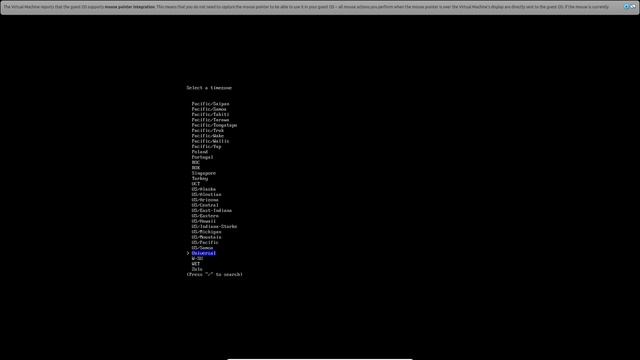Select the US/Eastern timezone
The height and width of the screenshot is (360, 640).
pyautogui.click(x=205, y=216)
